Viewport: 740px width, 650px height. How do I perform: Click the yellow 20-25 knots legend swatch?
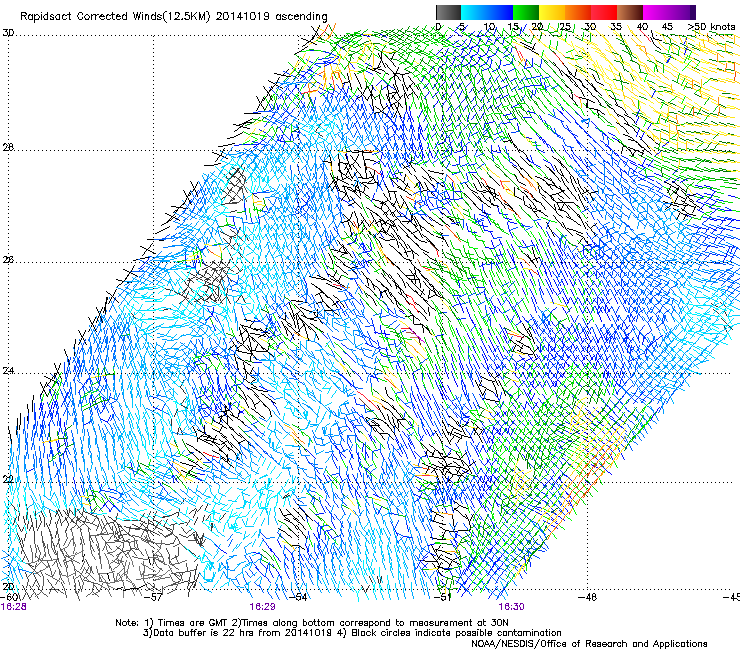(x=552, y=12)
